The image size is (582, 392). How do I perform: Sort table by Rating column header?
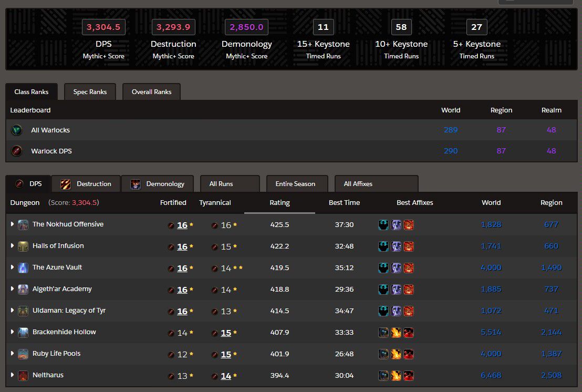tap(279, 203)
